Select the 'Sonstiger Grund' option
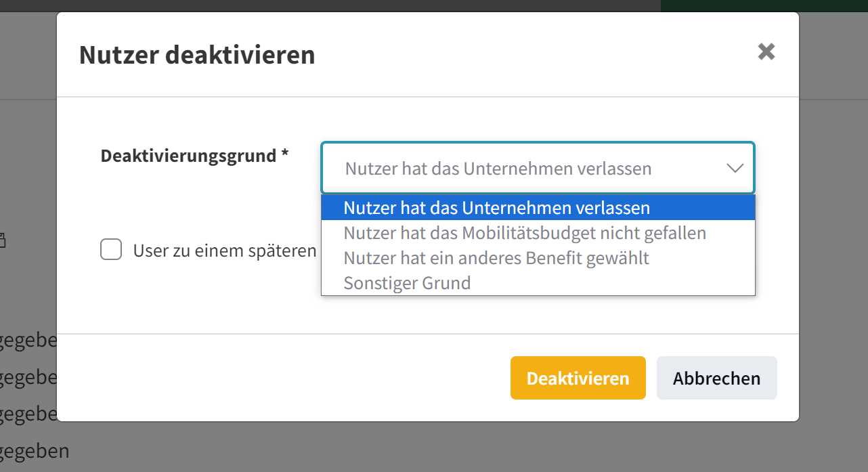Viewport: 868px width, 472px height. [407, 283]
